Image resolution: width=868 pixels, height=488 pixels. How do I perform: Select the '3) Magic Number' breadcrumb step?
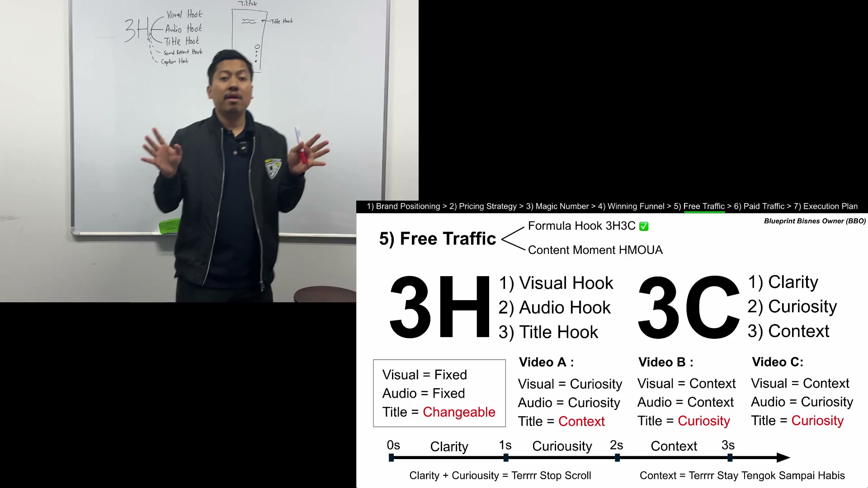(x=557, y=206)
